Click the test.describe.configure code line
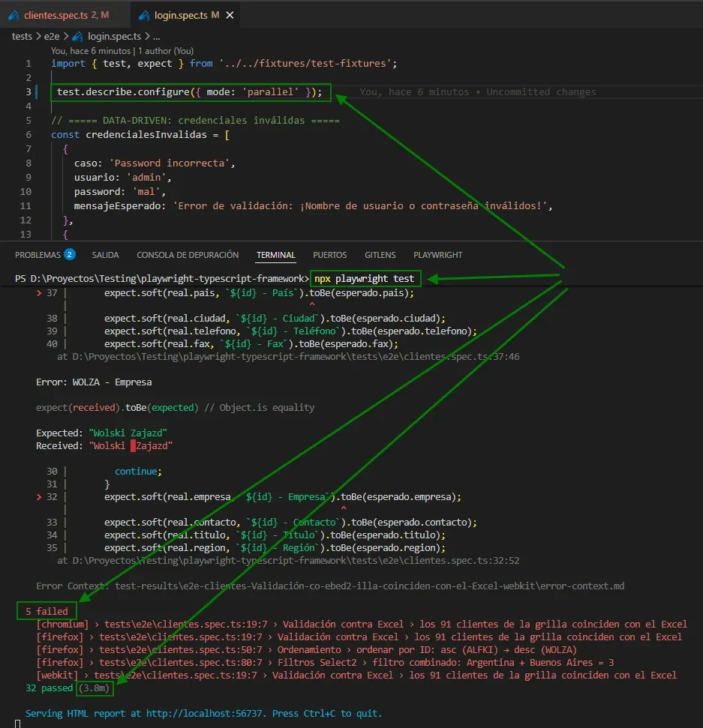 [x=189, y=92]
